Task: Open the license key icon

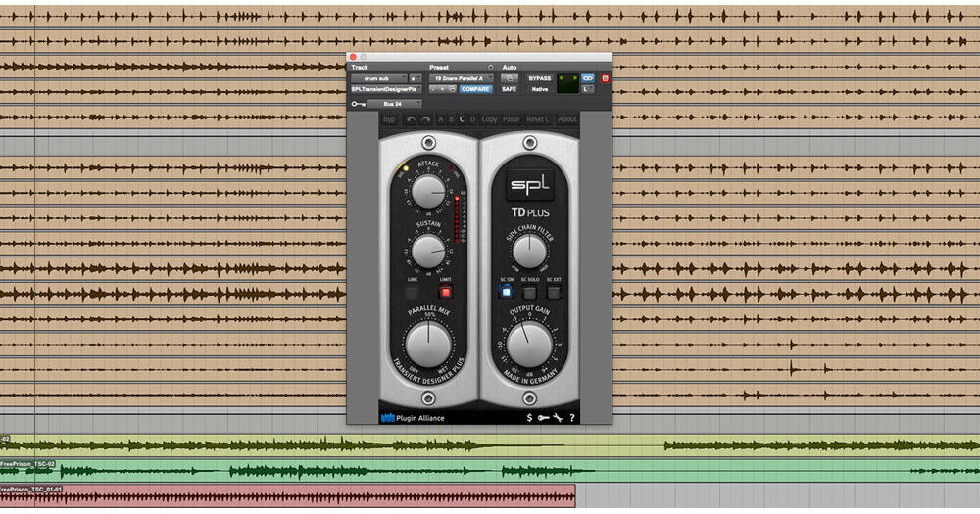Action: coord(543,417)
